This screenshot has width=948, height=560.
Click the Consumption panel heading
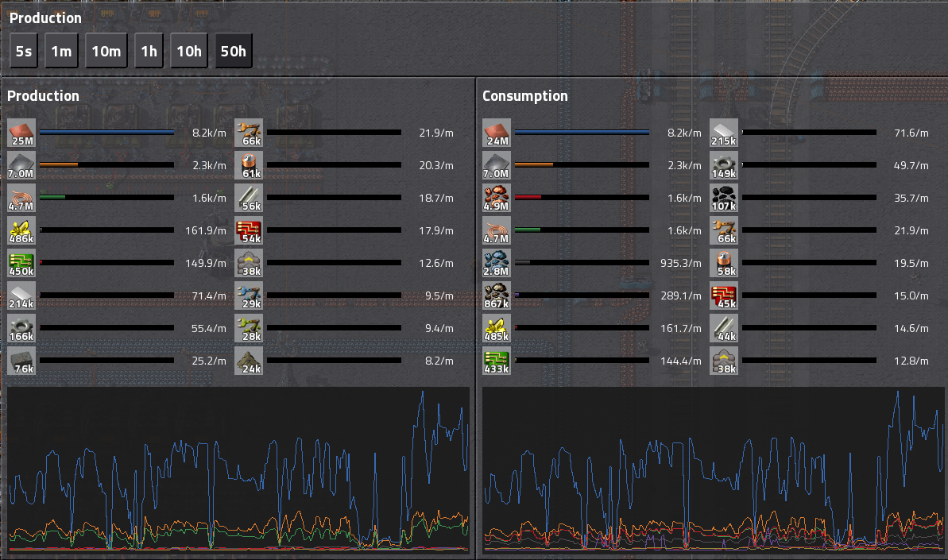pyautogui.click(x=524, y=96)
